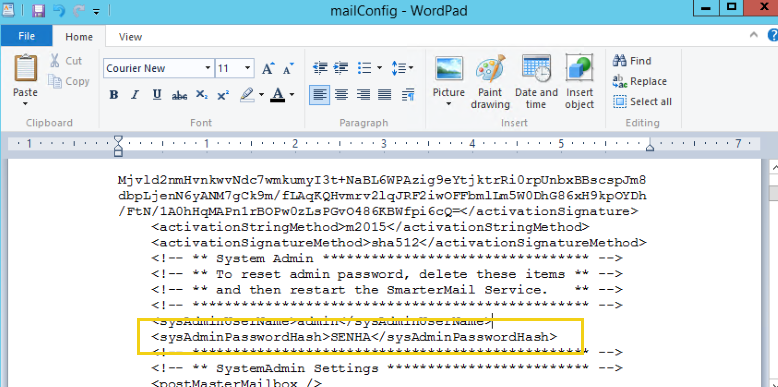Click Find in the Editing group
778x387 pixels.
coord(633,61)
